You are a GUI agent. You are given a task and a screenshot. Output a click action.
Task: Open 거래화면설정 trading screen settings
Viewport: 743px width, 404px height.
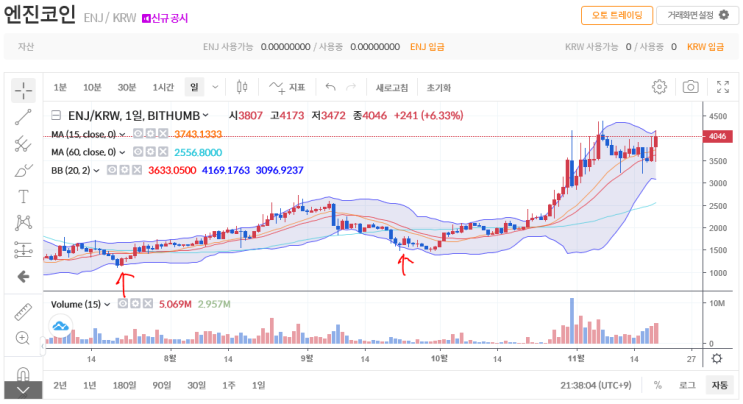tap(698, 15)
